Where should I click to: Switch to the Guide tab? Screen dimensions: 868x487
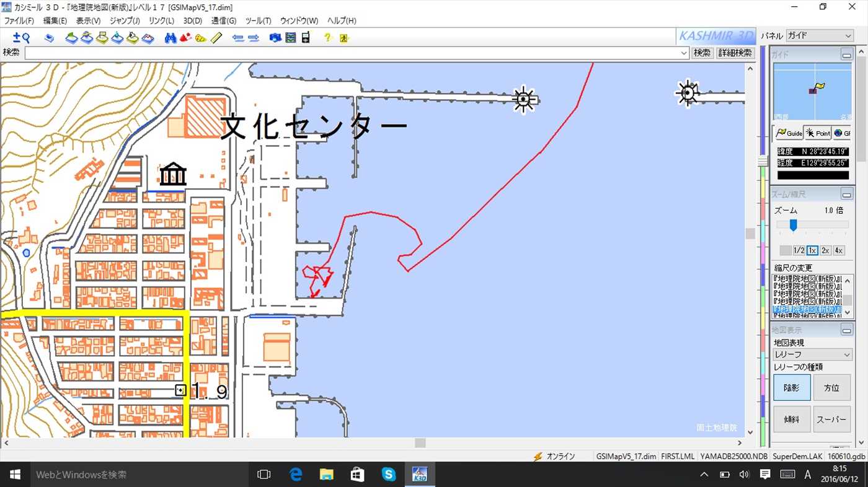(789, 133)
